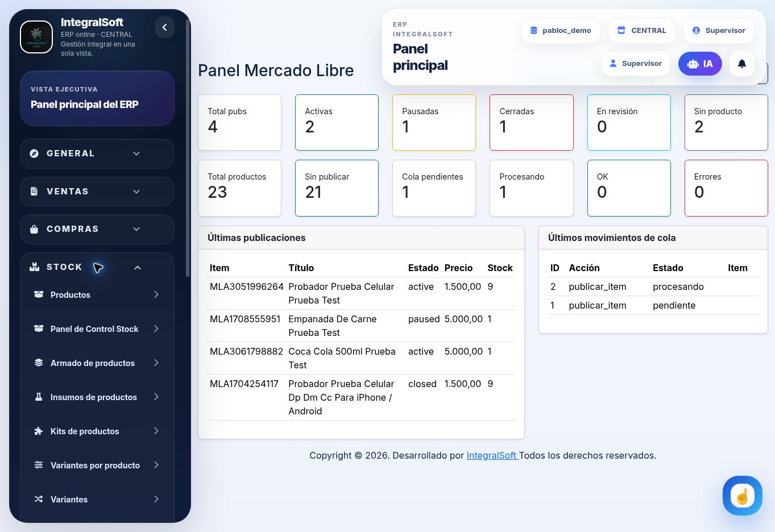The height and width of the screenshot is (532, 775).
Task: Click the IntegralSoft logo thumbnail
Action: (x=36, y=37)
